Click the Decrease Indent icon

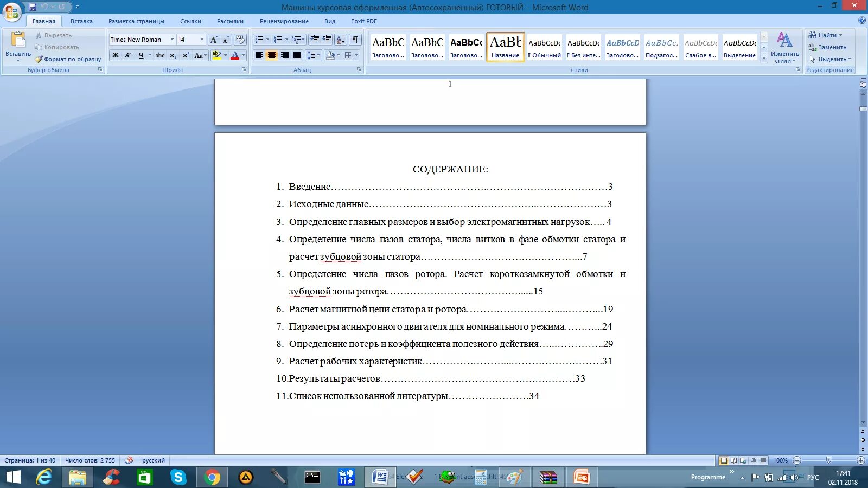[315, 40]
